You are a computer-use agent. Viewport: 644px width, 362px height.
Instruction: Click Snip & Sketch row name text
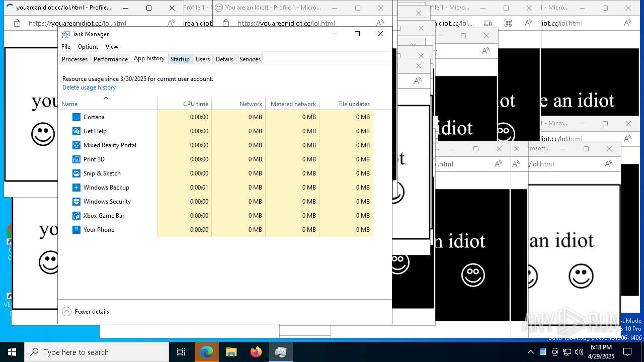(102, 173)
